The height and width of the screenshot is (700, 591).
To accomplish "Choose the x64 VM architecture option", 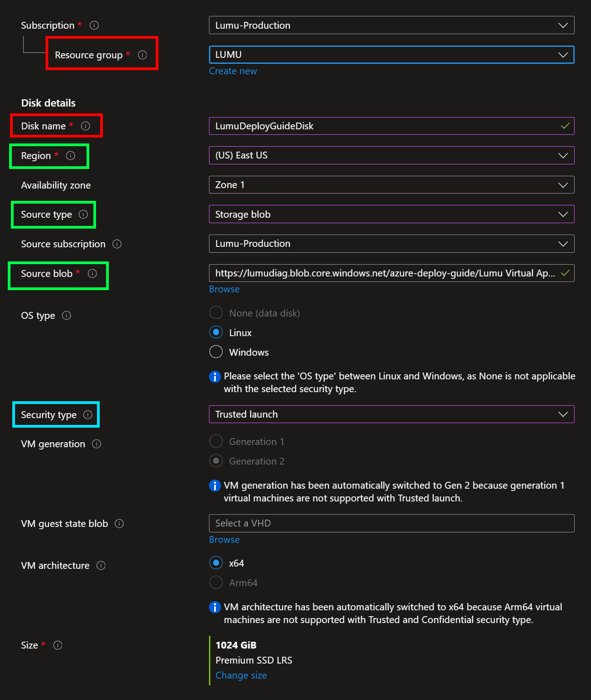I will click(216, 563).
